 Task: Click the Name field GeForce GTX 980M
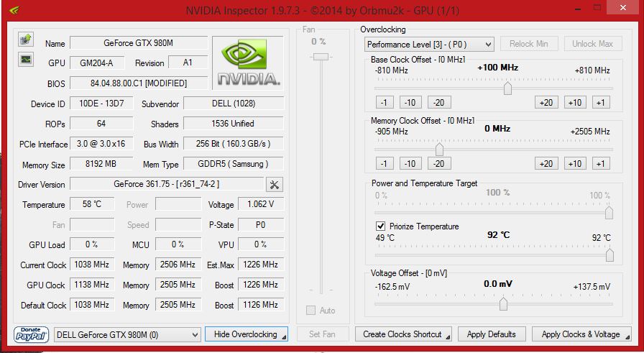(x=139, y=43)
